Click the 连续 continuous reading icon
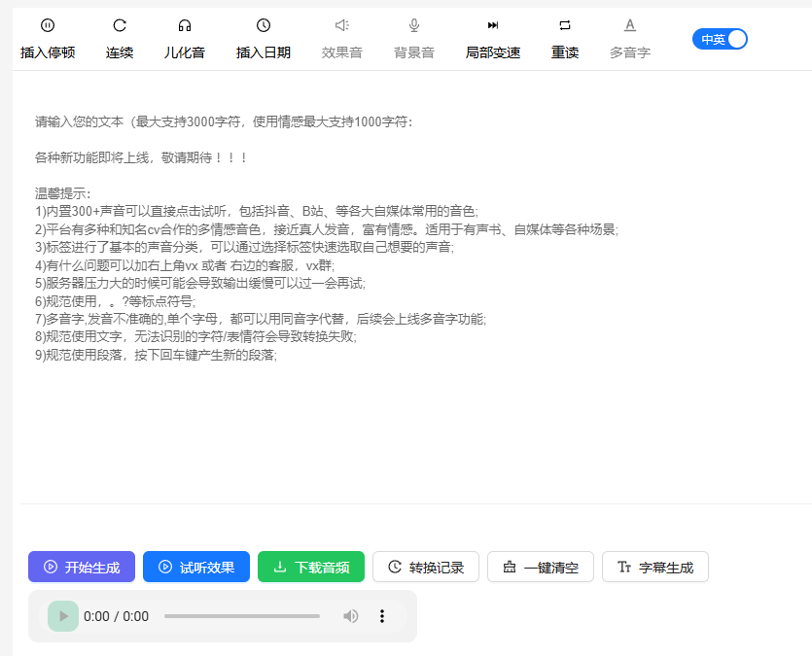 tap(119, 39)
